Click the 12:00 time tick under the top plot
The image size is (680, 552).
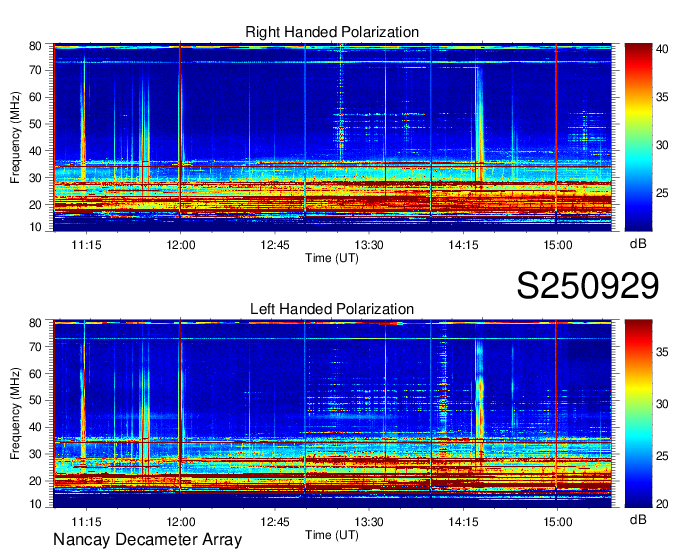(180, 244)
